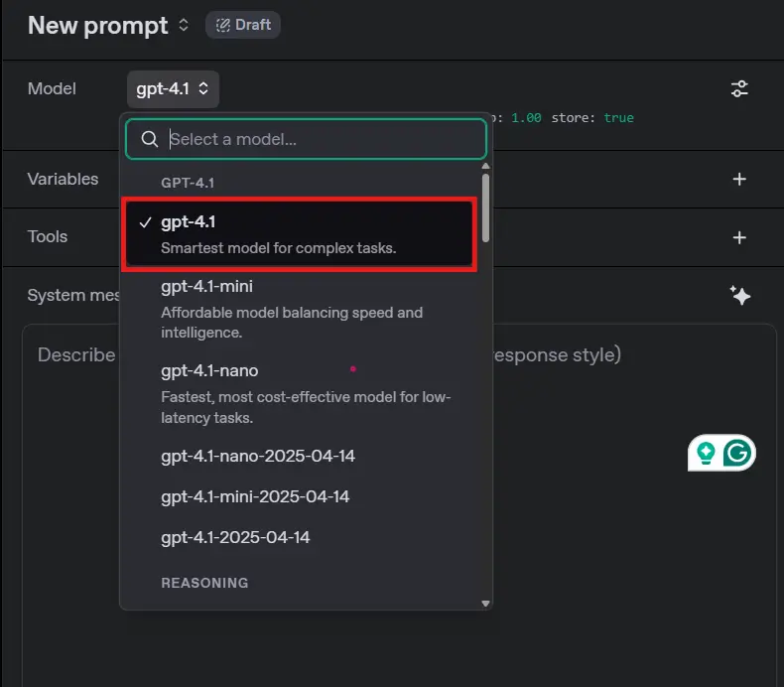The image size is (784, 687).
Task: Add a variable with the plus icon
Action: pyautogui.click(x=739, y=179)
